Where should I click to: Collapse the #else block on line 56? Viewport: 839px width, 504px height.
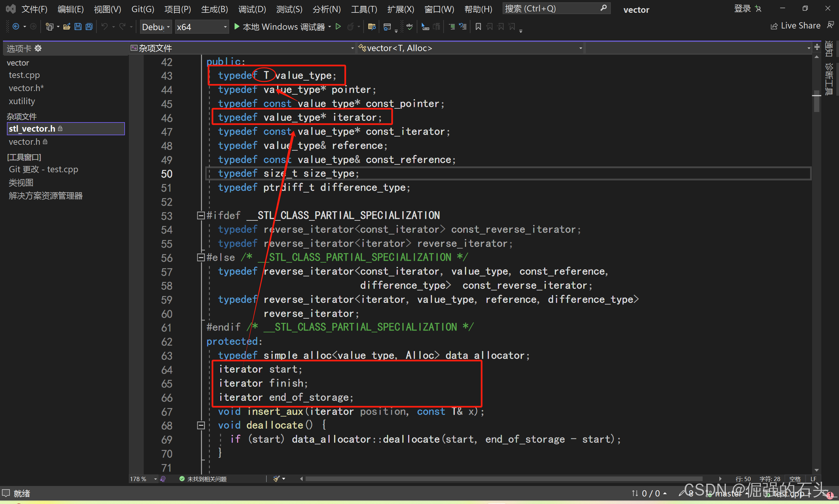coord(201,257)
